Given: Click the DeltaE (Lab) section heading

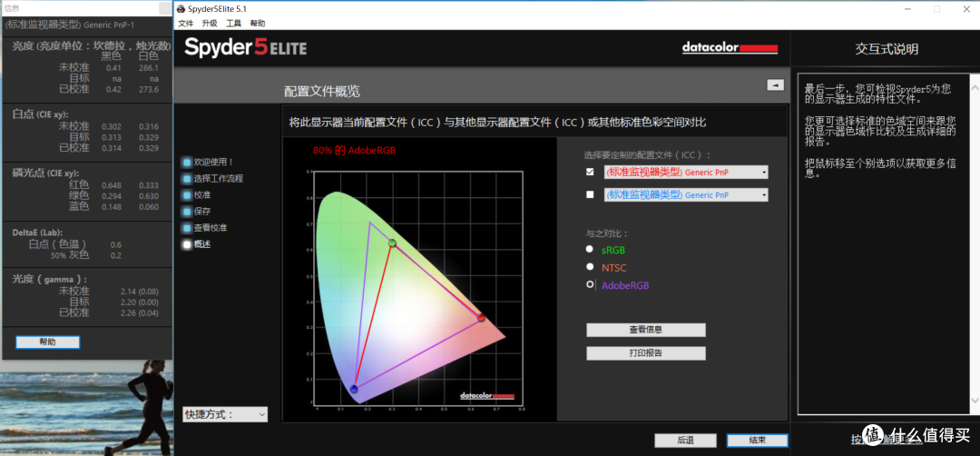Looking at the screenshot, I should (x=37, y=232).
